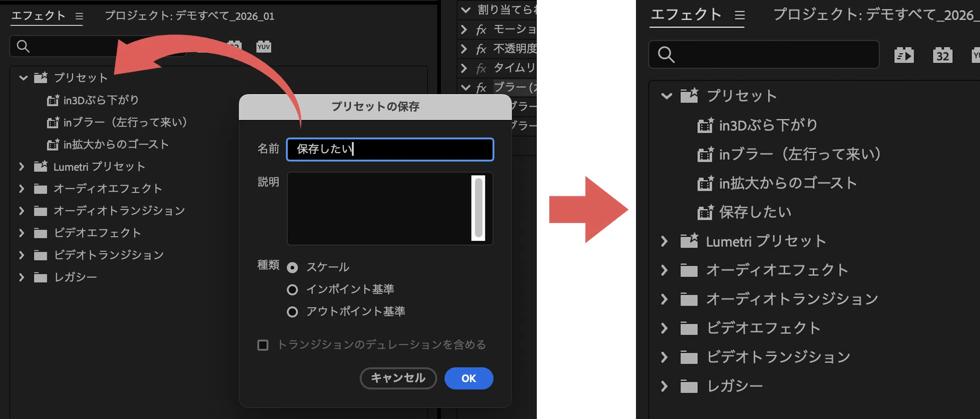Click プリセット star folder icon in left panel
This screenshot has height=419, width=980.
(x=41, y=77)
